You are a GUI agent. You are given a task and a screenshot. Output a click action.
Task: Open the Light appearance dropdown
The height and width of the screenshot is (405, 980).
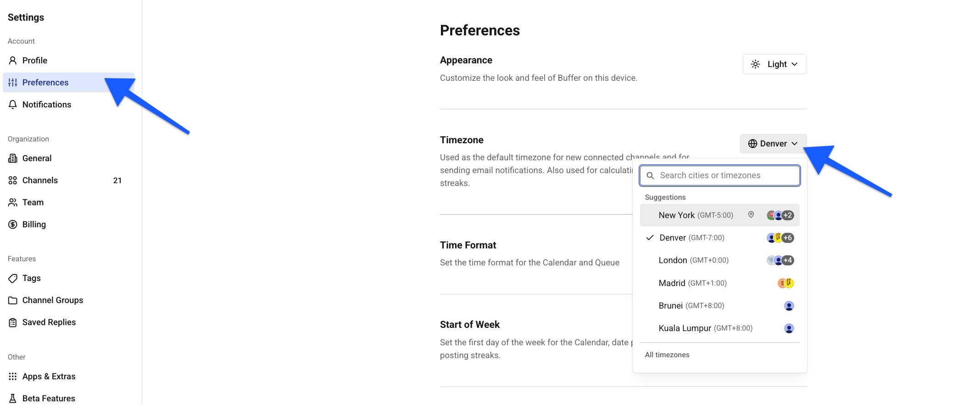click(x=774, y=64)
